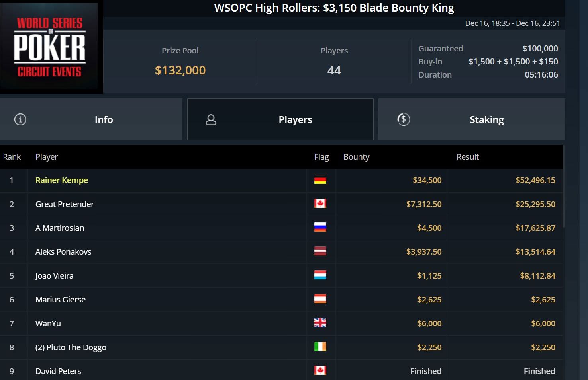
Task: Click the Result column header
Action: coord(467,157)
